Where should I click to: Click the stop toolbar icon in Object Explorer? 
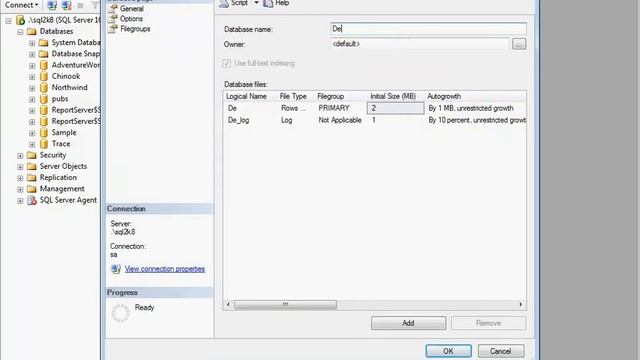[x=80, y=5]
